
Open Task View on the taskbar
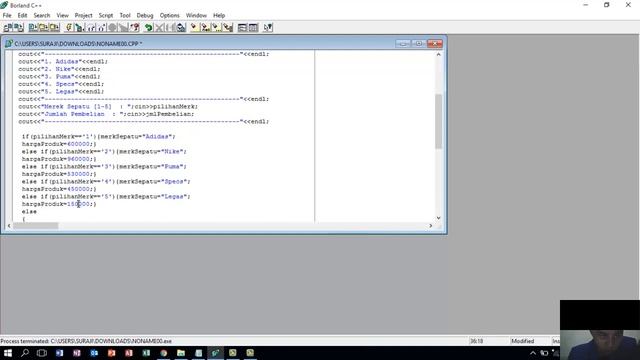pyautogui.click(x=42, y=353)
